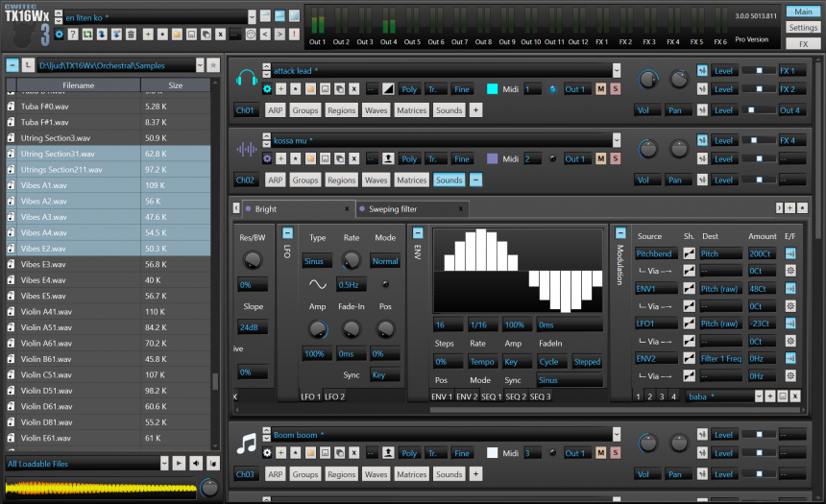Open the sample folder path dropdown
The image size is (826, 504).
tap(199, 65)
